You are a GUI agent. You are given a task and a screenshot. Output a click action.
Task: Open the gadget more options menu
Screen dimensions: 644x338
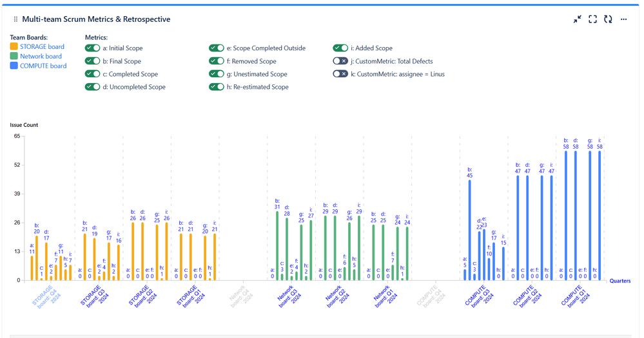point(623,19)
